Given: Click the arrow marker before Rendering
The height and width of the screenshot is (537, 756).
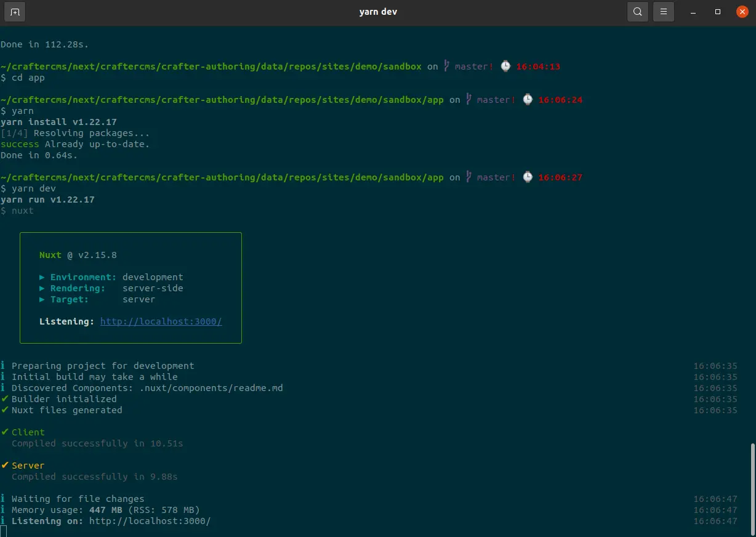Looking at the screenshot, I should (42, 288).
